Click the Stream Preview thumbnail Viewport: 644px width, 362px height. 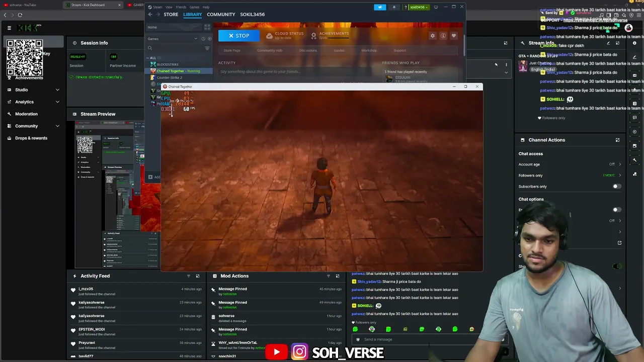tap(117, 195)
